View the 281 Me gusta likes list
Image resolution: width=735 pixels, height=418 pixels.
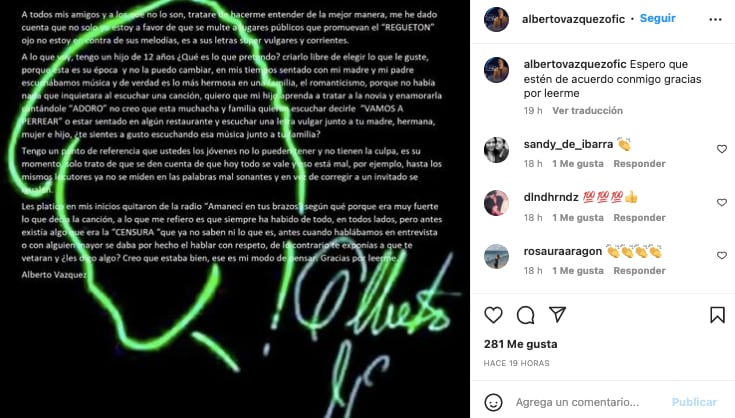[x=520, y=344]
